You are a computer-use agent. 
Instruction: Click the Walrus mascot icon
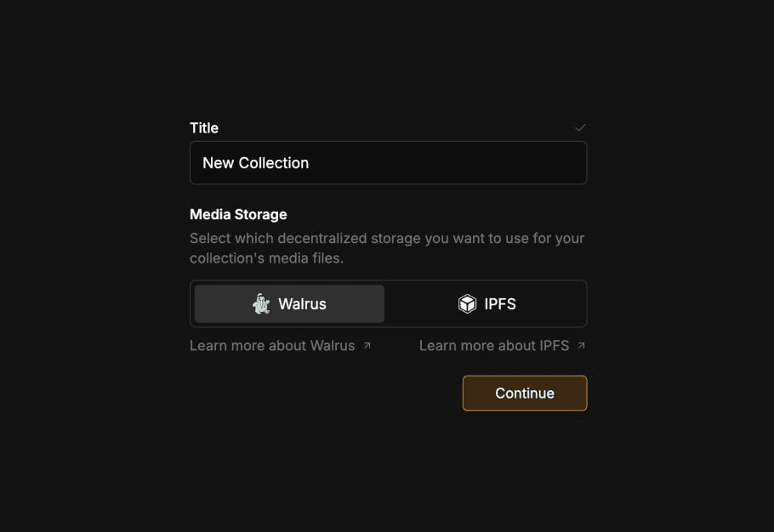pyautogui.click(x=261, y=303)
